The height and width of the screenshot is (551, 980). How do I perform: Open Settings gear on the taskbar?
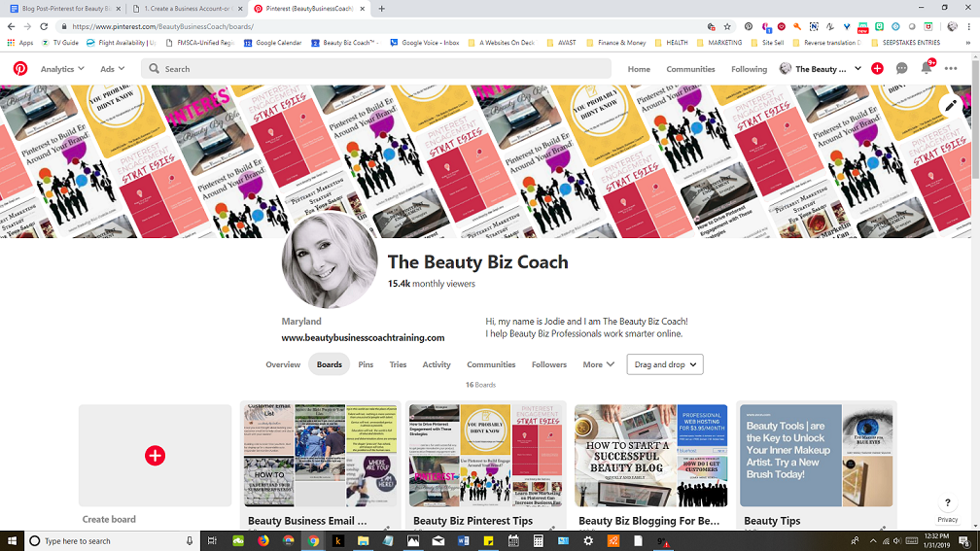click(x=588, y=541)
